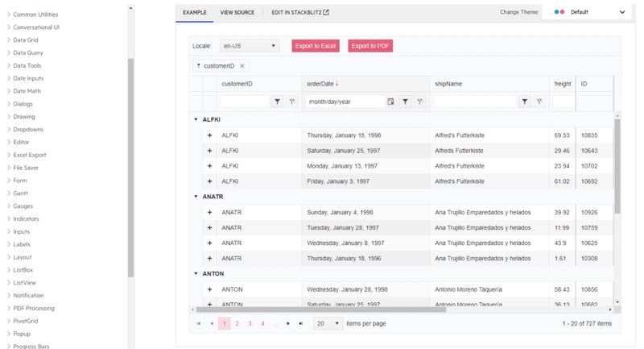
Task: Focus the customerID filter text box
Action: 245,102
